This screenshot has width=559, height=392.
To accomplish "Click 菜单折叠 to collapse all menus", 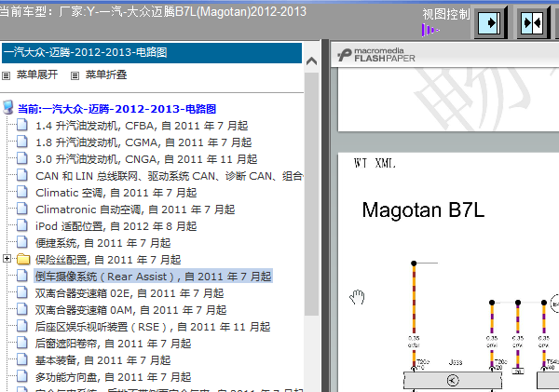I will coord(106,74).
